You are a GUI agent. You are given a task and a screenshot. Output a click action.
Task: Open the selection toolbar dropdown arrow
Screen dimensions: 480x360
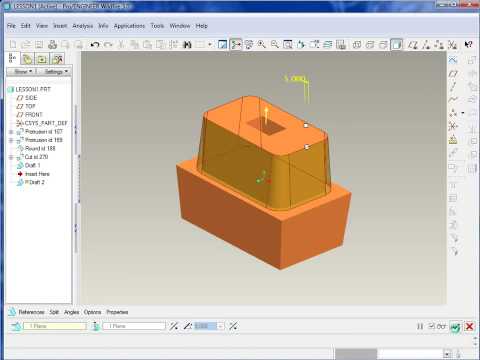[210, 44]
